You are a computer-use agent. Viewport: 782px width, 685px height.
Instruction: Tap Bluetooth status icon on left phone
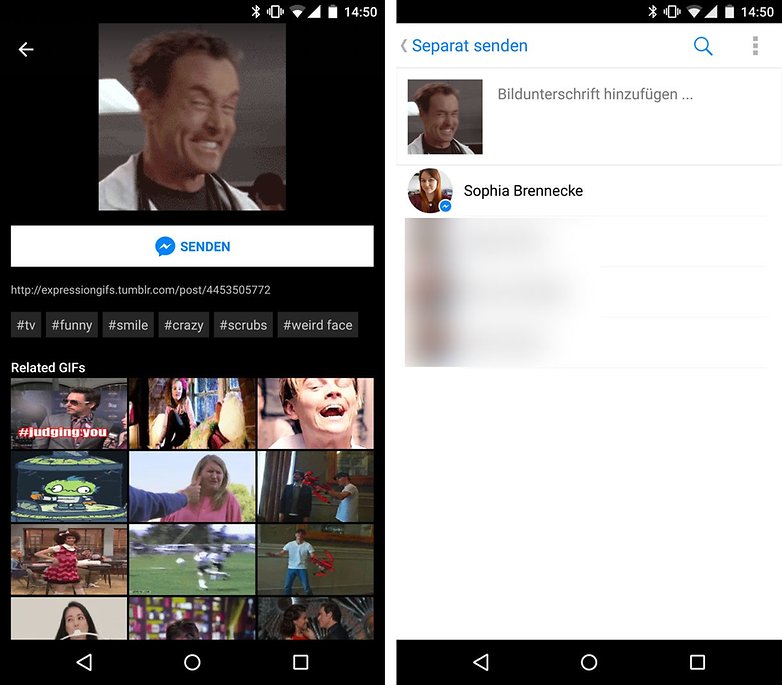(256, 11)
